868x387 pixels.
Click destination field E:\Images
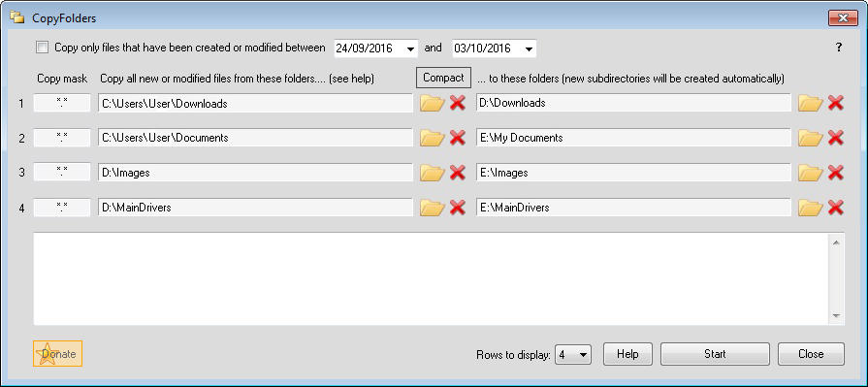pos(633,173)
